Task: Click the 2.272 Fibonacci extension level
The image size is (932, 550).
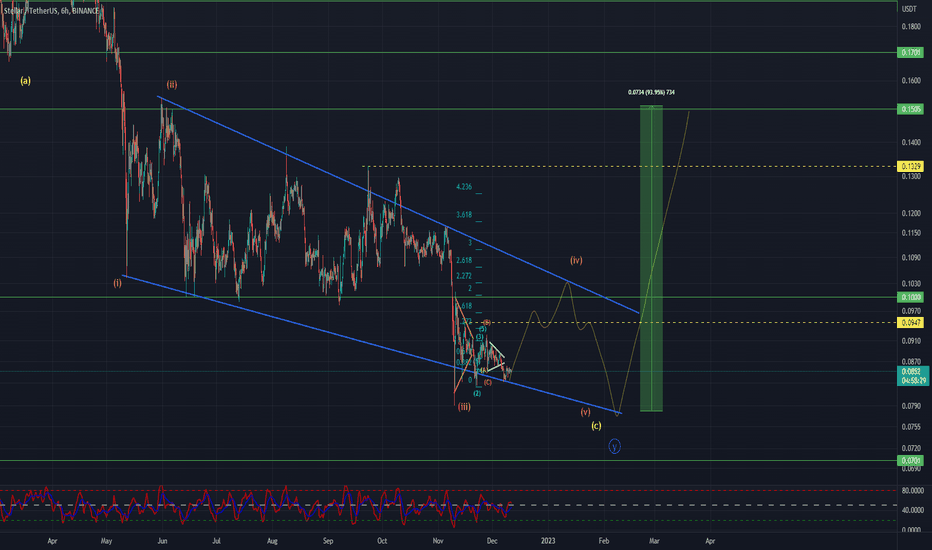Action: click(464, 276)
